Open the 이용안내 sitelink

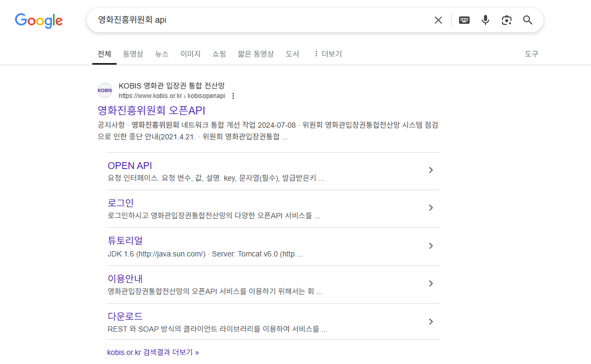pyautogui.click(x=125, y=279)
